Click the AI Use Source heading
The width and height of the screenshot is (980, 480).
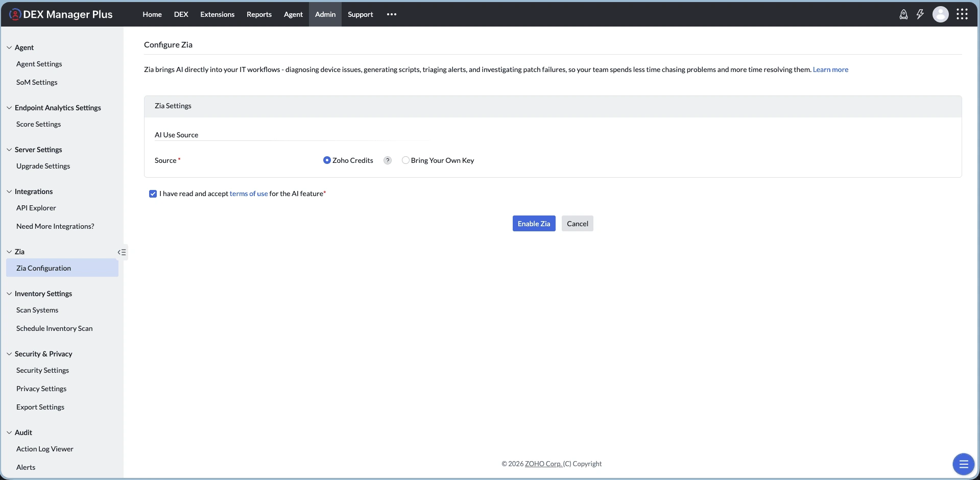click(176, 135)
